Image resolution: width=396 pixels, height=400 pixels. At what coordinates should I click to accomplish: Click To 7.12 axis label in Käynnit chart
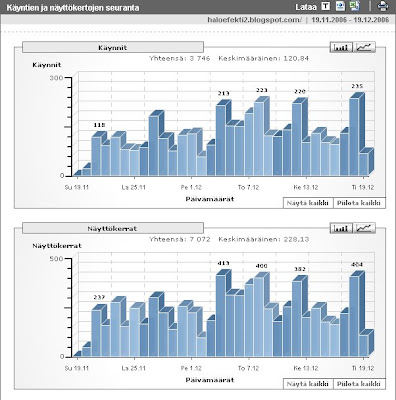click(249, 187)
